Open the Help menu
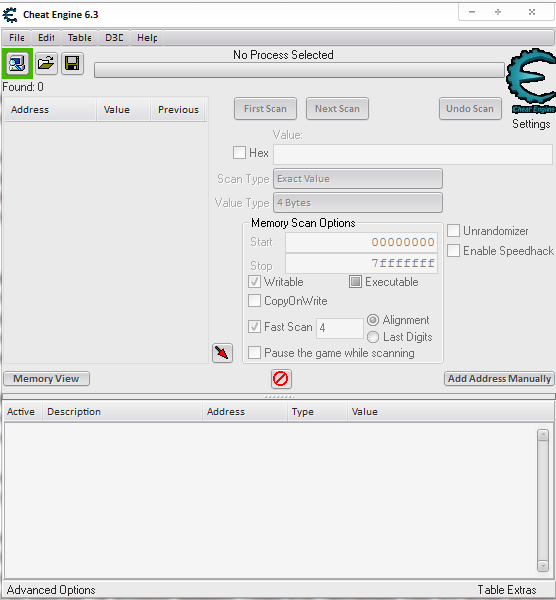Screen dimensions: 556x600 (147, 38)
